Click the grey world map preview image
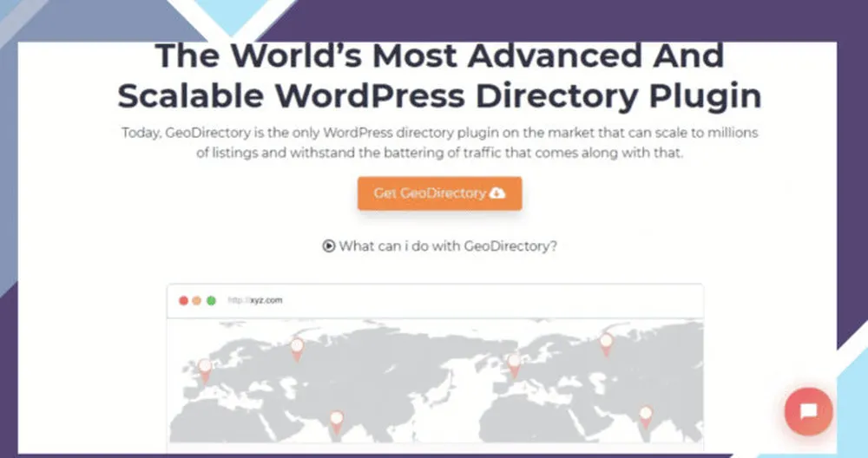868x458 pixels. (417, 390)
